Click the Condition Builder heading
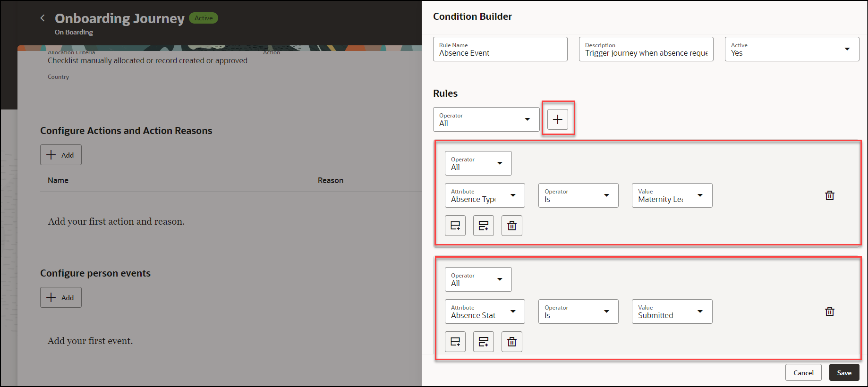The height and width of the screenshot is (387, 868). [472, 17]
